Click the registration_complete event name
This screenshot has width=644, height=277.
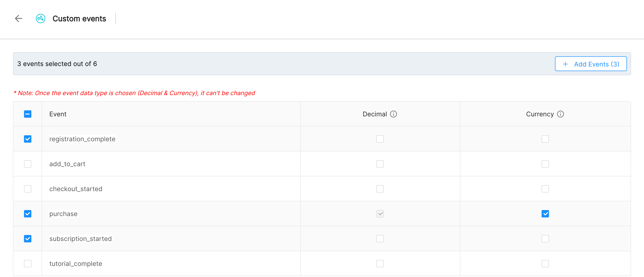pos(82,139)
